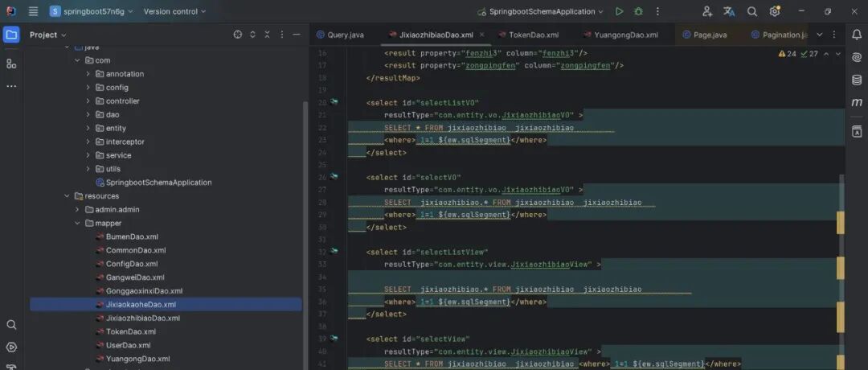
Task: Expand the annotation package chevron
Action: click(x=88, y=74)
